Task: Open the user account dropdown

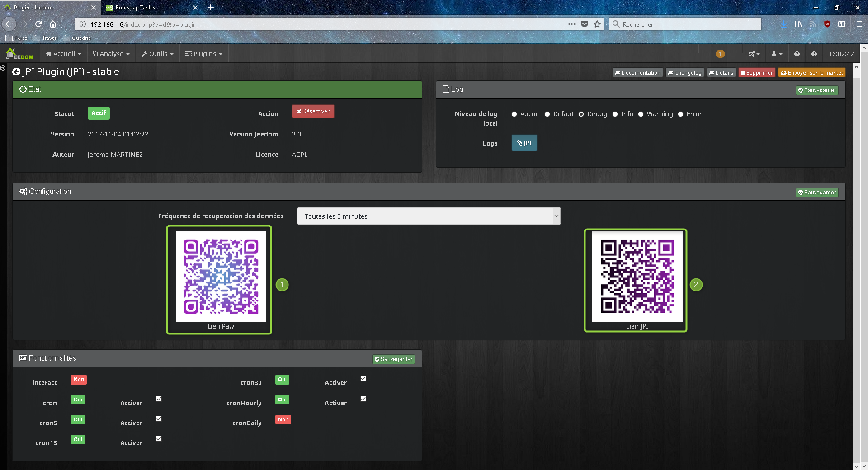Action: (776, 53)
